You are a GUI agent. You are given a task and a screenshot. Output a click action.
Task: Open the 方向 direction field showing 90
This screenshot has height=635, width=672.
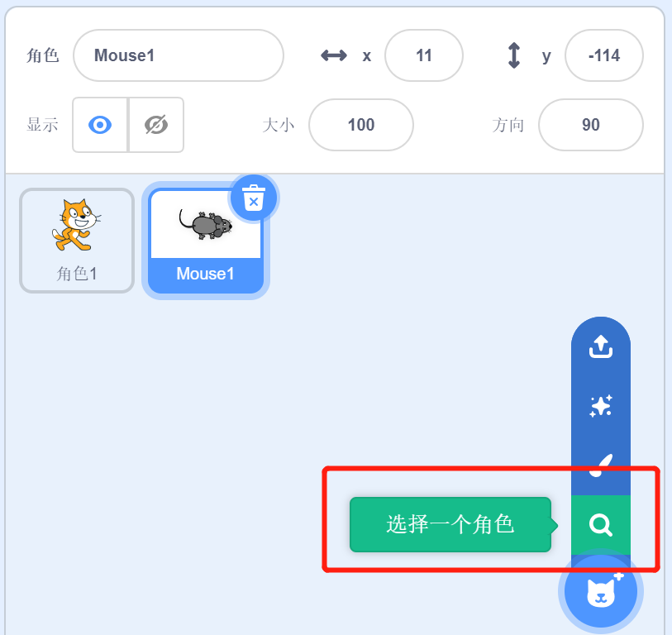coord(590,125)
